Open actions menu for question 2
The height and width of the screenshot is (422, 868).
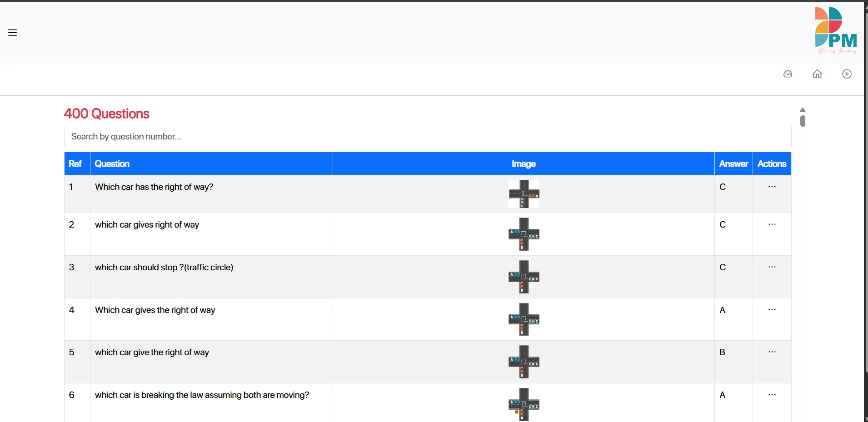[x=772, y=224]
